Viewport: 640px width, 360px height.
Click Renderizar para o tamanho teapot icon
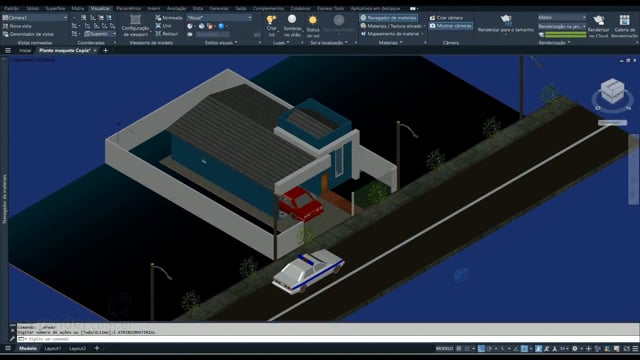[506, 20]
